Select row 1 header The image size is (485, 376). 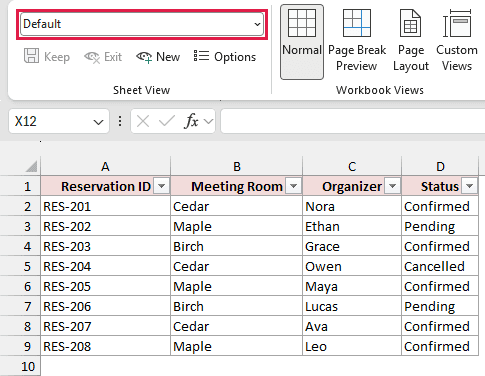[x=20, y=186]
